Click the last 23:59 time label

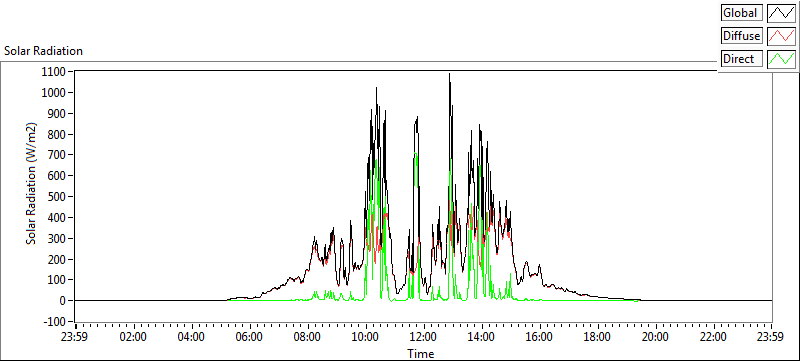click(x=771, y=337)
